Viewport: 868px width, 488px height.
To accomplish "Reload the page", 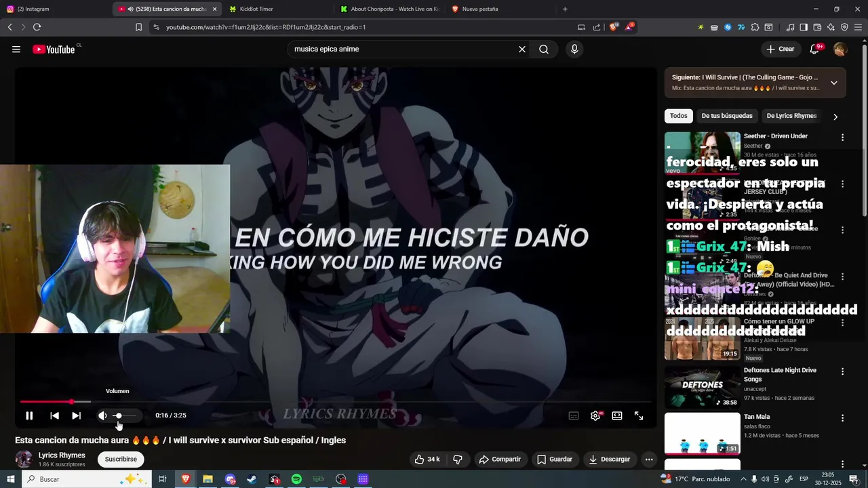I will click(37, 27).
